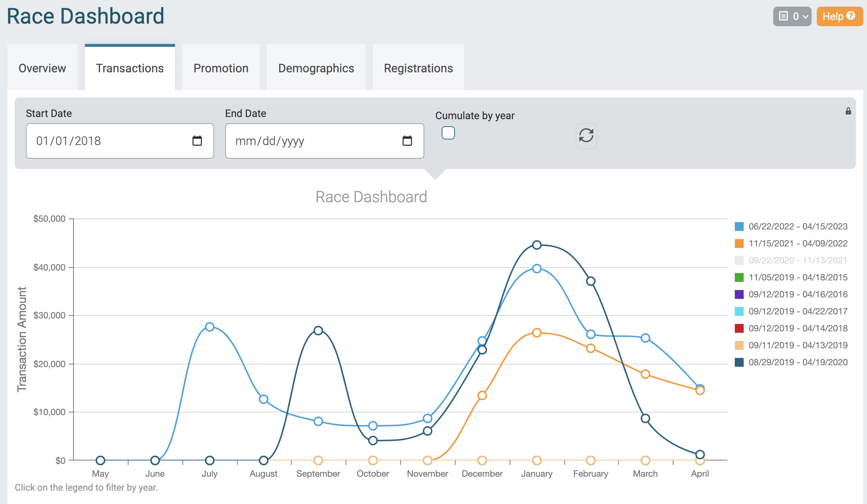Click the data point at January's dark blue peak
Viewport: 867px width, 504px height.
pos(537,244)
